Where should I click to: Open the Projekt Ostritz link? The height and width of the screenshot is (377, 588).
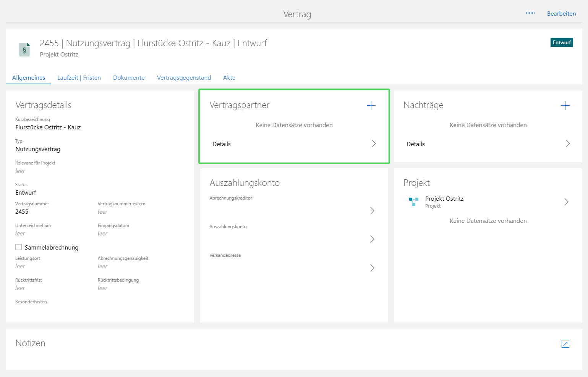(444, 199)
